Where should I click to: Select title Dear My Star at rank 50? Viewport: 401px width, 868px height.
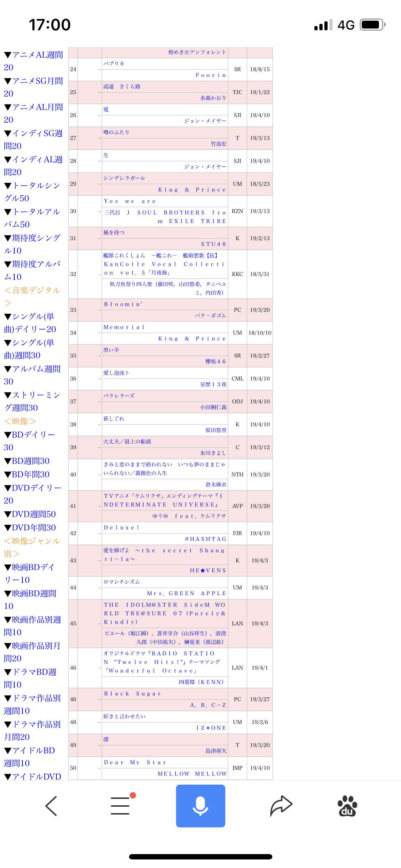point(135,763)
